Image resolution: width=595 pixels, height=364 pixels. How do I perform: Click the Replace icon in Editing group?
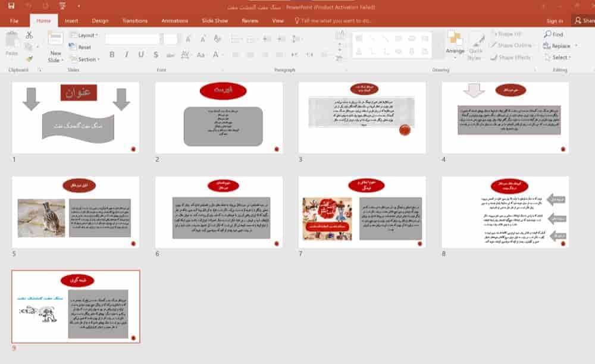pyautogui.click(x=546, y=45)
